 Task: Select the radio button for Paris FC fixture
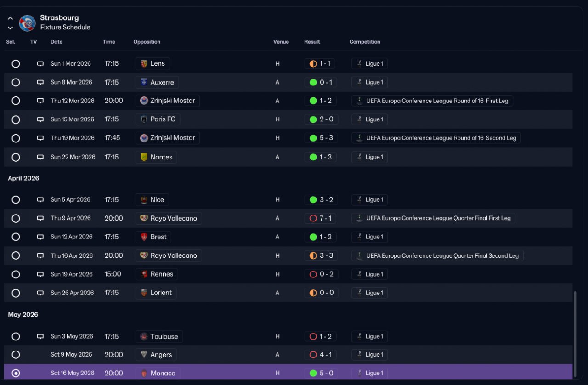click(x=16, y=119)
